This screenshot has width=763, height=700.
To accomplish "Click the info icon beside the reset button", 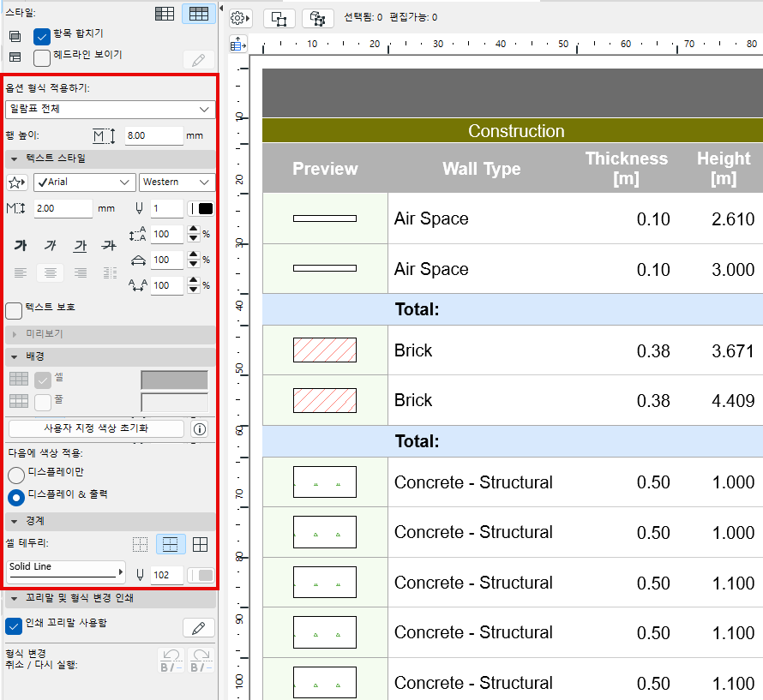I will pos(199,429).
